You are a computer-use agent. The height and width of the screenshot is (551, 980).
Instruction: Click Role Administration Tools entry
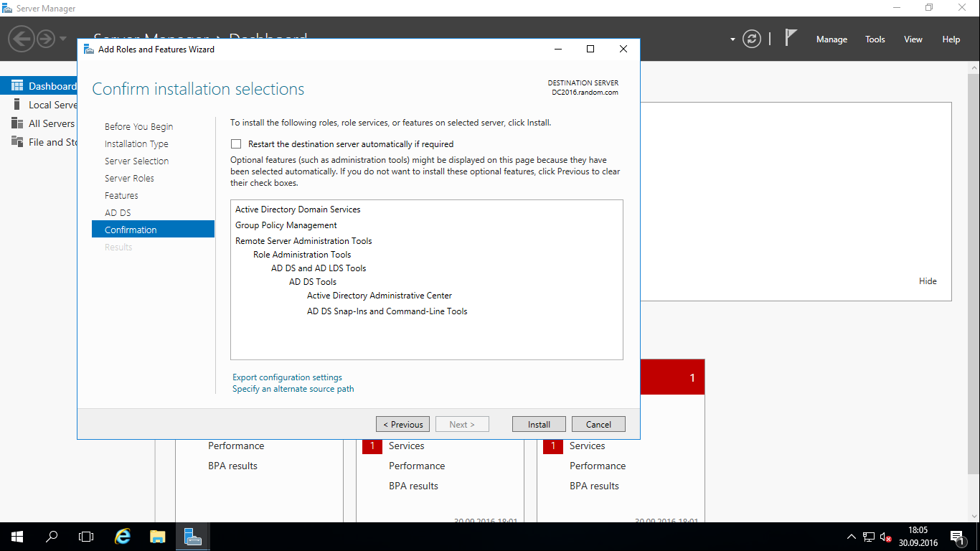[x=302, y=255]
